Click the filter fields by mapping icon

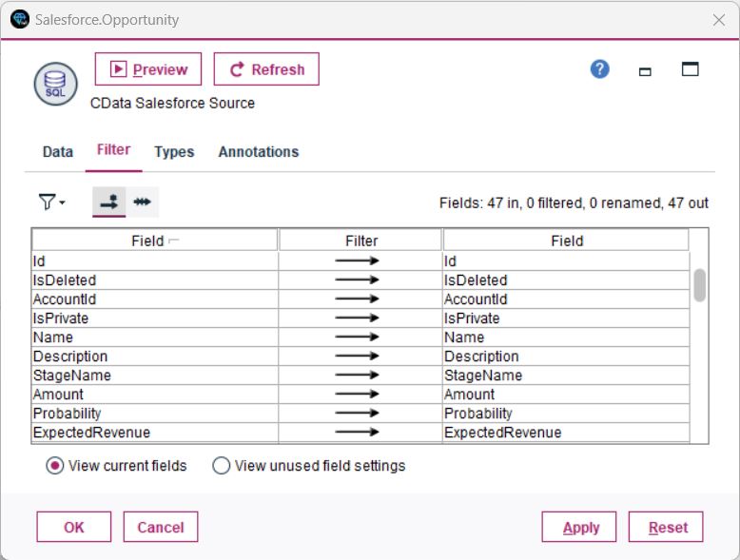click(108, 202)
